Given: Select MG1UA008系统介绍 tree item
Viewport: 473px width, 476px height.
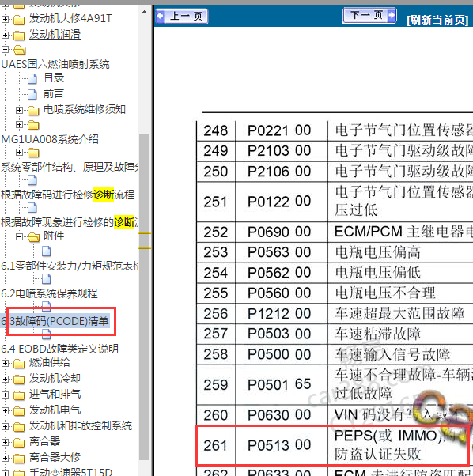Looking at the screenshot, I should point(50,139).
